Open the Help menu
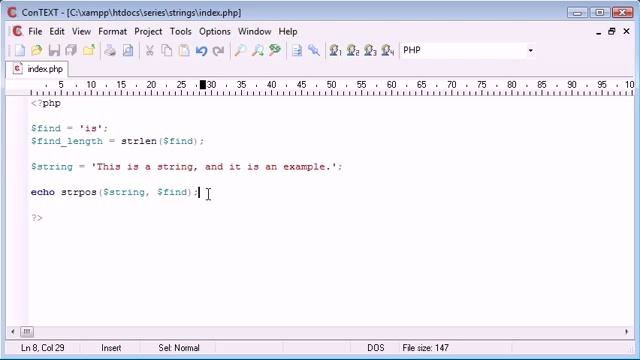The image size is (640, 360). pos(288,31)
